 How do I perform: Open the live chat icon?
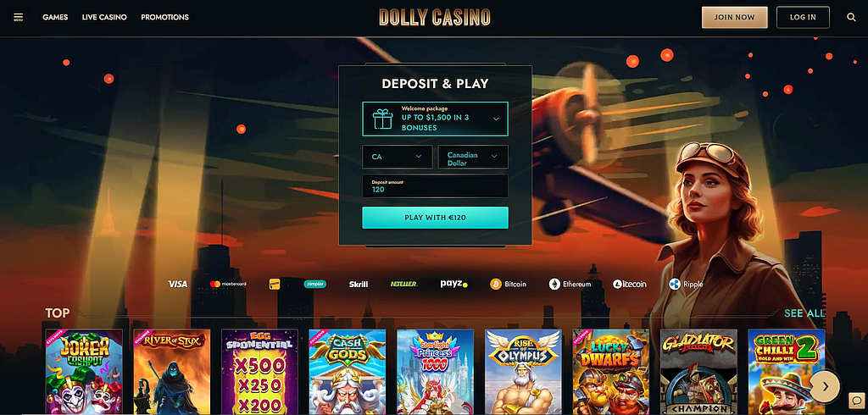(857, 400)
